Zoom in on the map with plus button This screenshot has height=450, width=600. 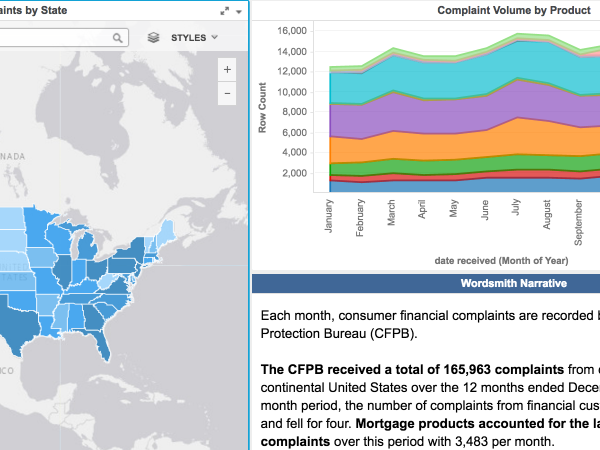click(227, 69)
